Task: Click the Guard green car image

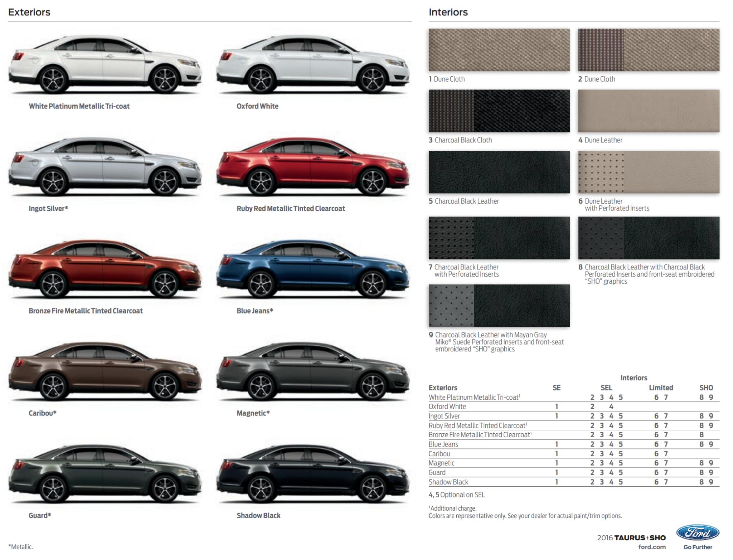Action: pos(105,474)
